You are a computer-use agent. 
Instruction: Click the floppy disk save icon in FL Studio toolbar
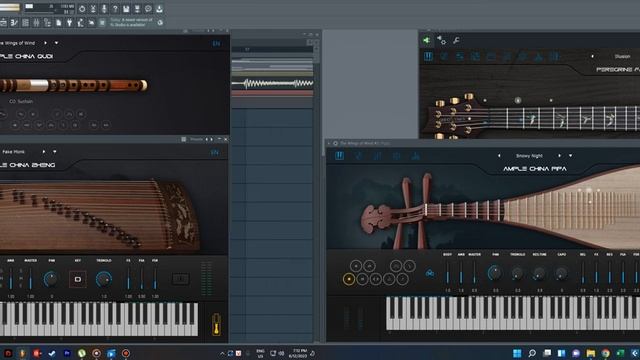[126, 9]
